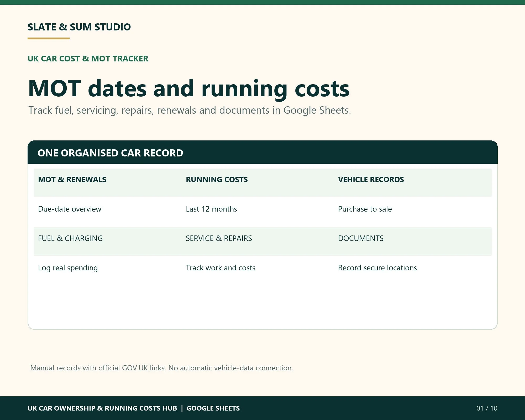Select the SERVICE & REPAIRS cell
525x420 pixels.
(219, 238)
